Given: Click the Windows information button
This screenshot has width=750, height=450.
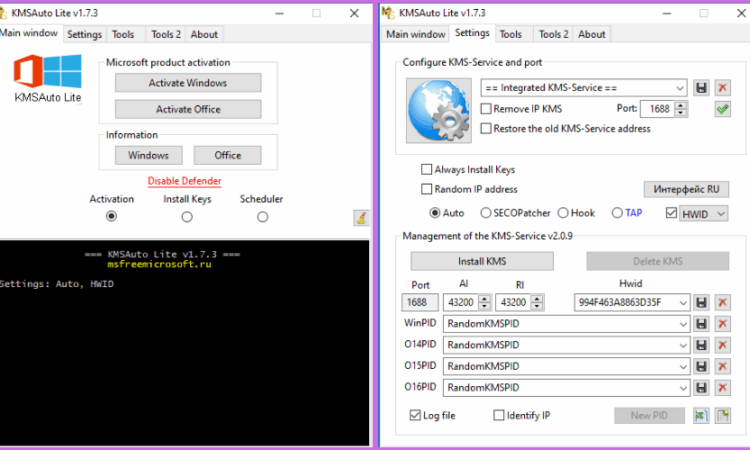Looking at the screenshot, I should (x=148, y=155).
